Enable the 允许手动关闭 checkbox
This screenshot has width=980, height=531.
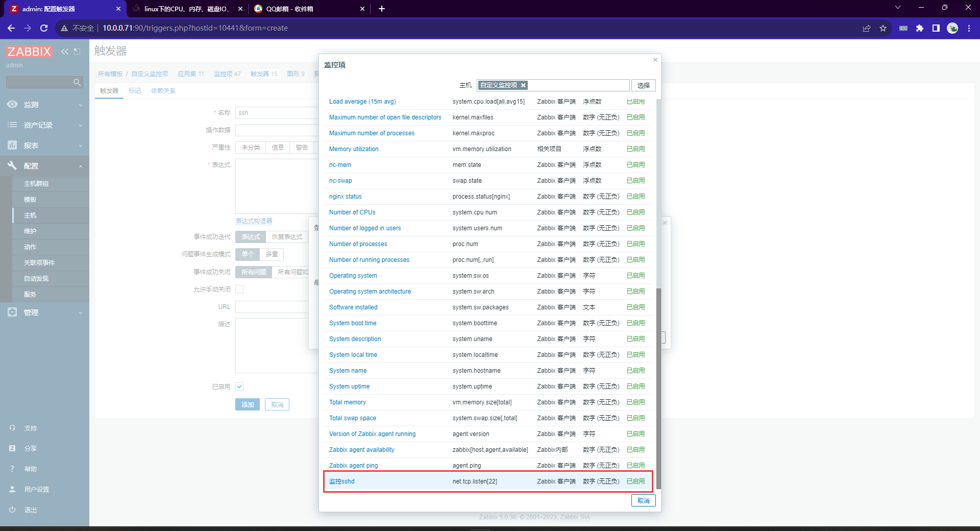[239, 289]
